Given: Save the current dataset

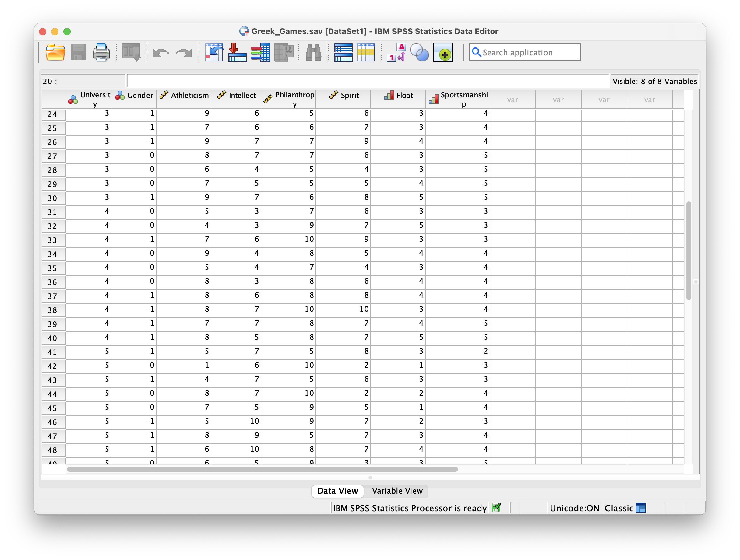Looking at the screenshot, I should (78, 52).
